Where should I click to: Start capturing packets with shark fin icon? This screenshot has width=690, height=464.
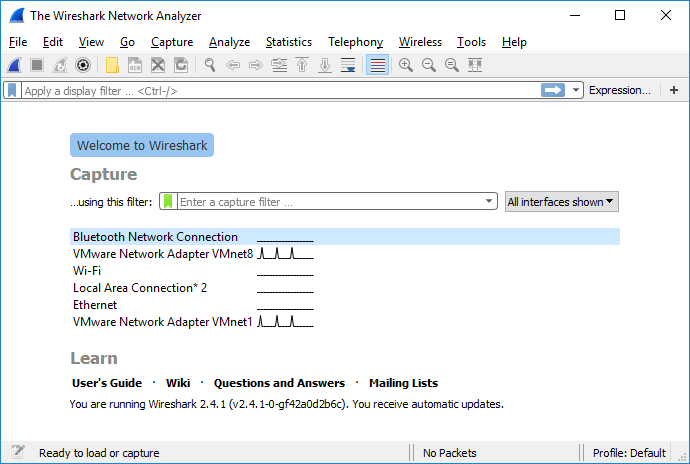click(x=14, y=65)
